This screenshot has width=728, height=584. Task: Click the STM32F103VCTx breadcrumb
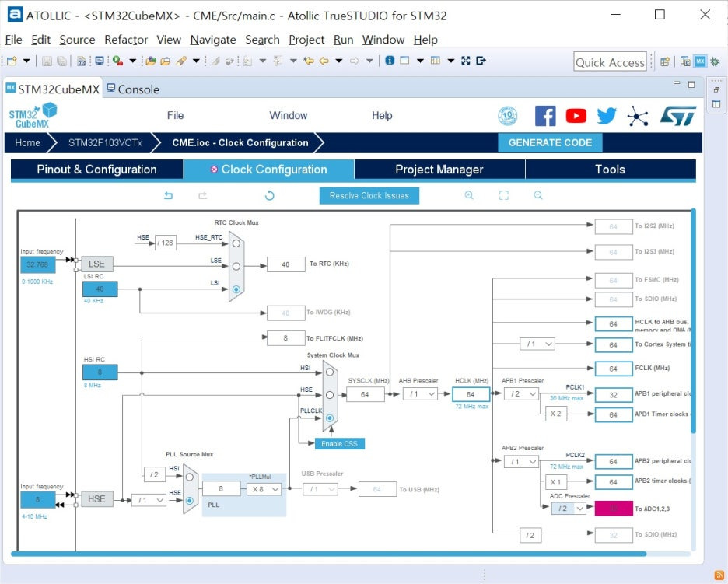106,142
